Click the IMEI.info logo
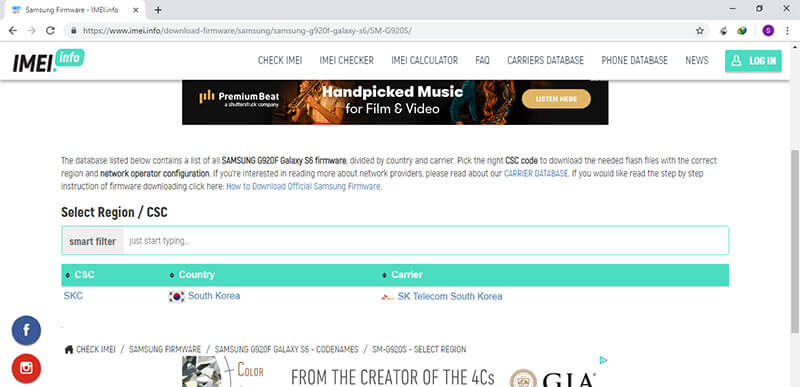The height and width of the screenshot is (387, 800). (48, 61)
